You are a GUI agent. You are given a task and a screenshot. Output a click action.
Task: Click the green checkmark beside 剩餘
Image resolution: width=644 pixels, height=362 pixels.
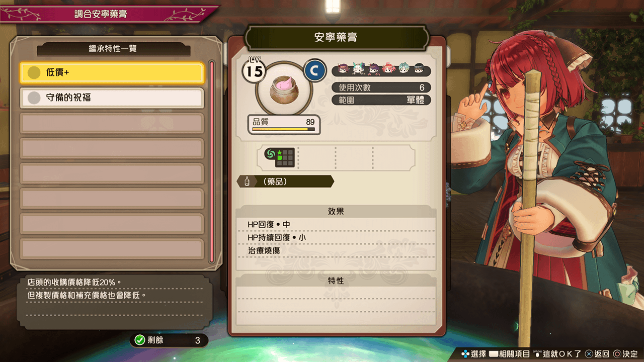[140, 340]
